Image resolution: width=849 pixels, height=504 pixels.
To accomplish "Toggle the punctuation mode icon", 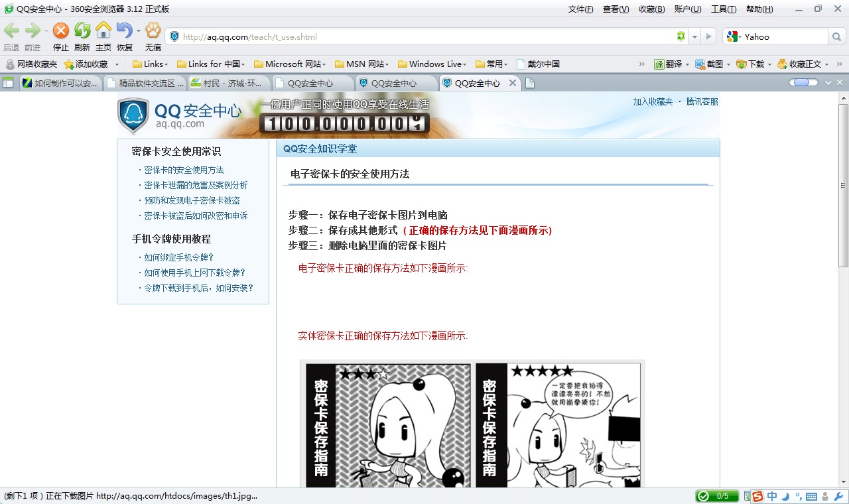I will point(799,496).
